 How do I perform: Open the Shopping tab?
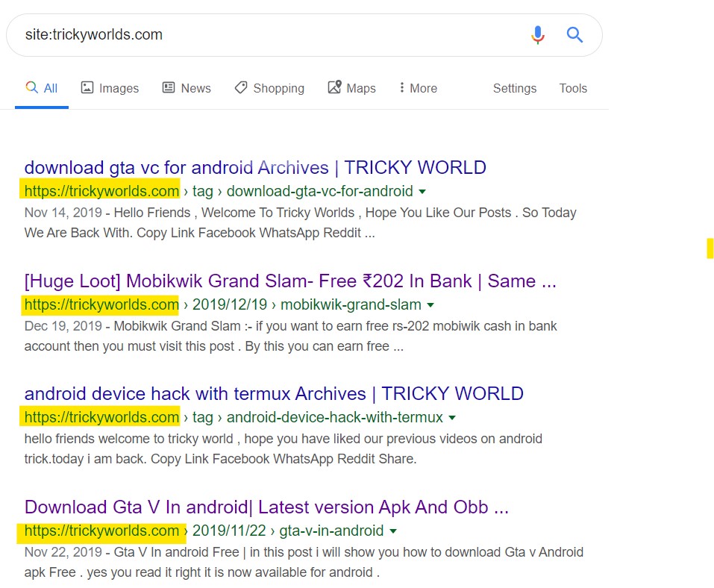tap(269, 88)
